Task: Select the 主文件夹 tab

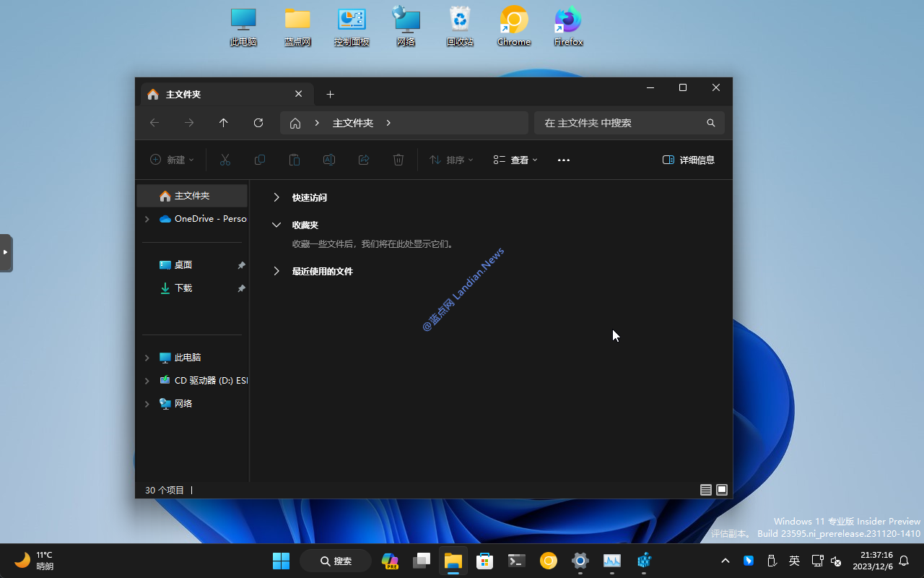Action: pos(217,94)
